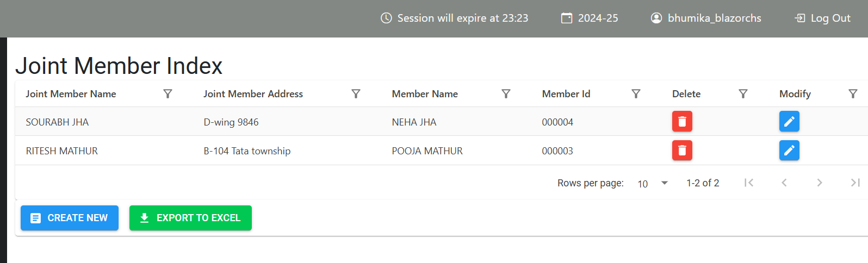The width and height of the screenshot is (868, 263).
Task: Modify the RITESH MATHUR record with pencil icon
Action: click(x=789, y=150)
